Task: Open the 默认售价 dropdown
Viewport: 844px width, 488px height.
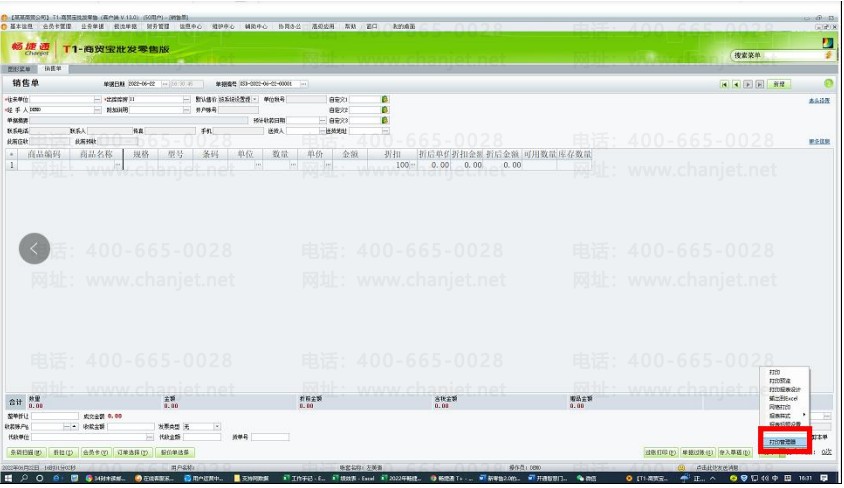Action: point(254,99)
